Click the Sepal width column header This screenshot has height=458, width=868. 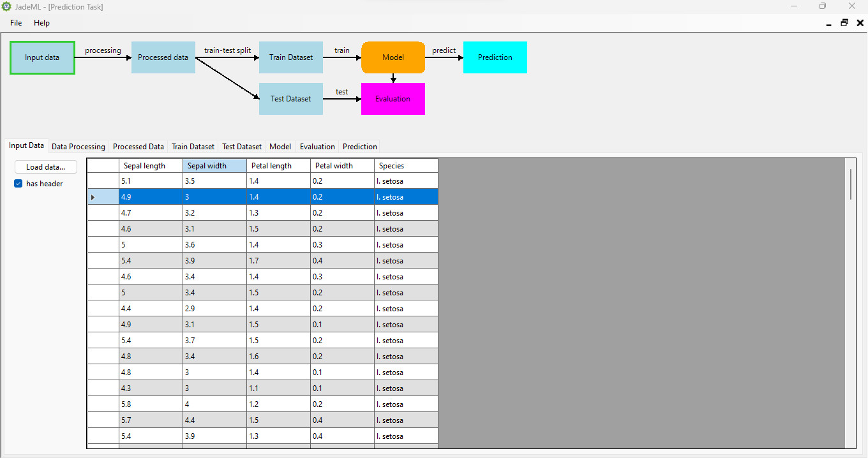tap(214, 166)
